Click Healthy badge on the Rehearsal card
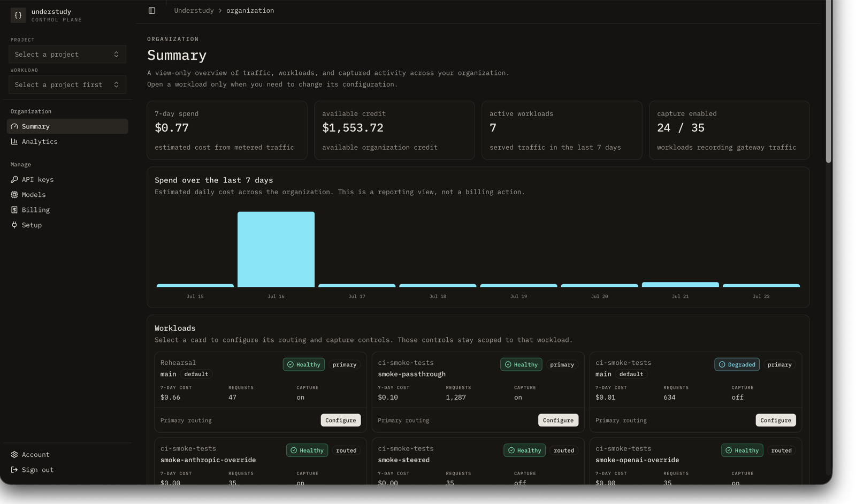Viewport: 856px width, 504px height. pyautogui.click(x=304, y=364)
